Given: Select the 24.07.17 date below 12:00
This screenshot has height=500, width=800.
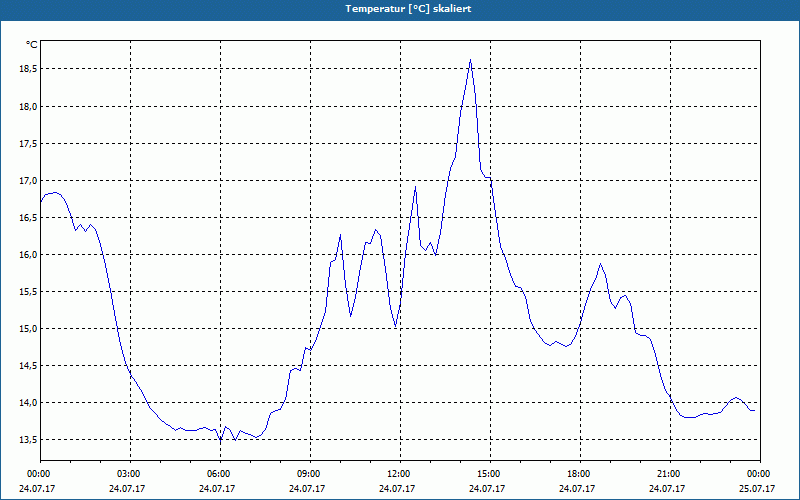Looking at the screenshot, I should point(397,489).
